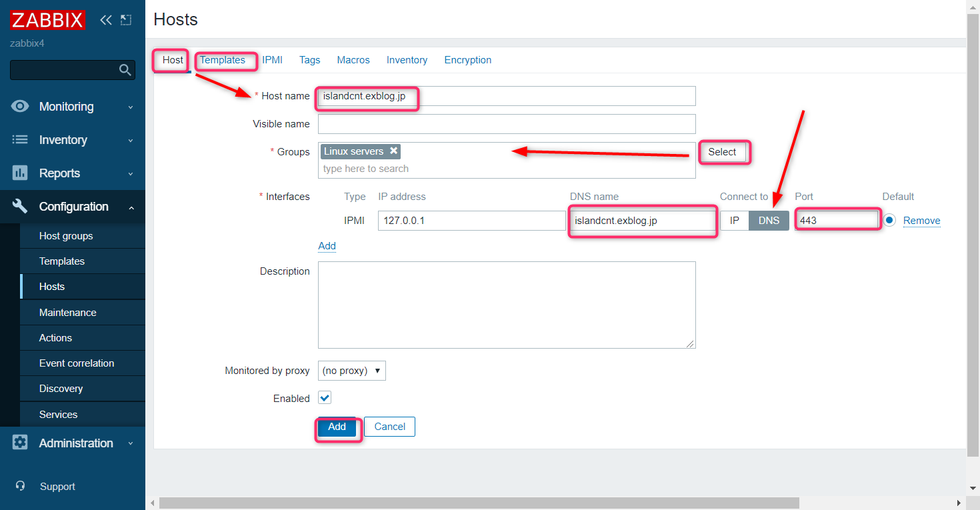This screenshot has width=980, height=510.
Task: Click vertical scrollbar up arrow
Action: [973, 6]
